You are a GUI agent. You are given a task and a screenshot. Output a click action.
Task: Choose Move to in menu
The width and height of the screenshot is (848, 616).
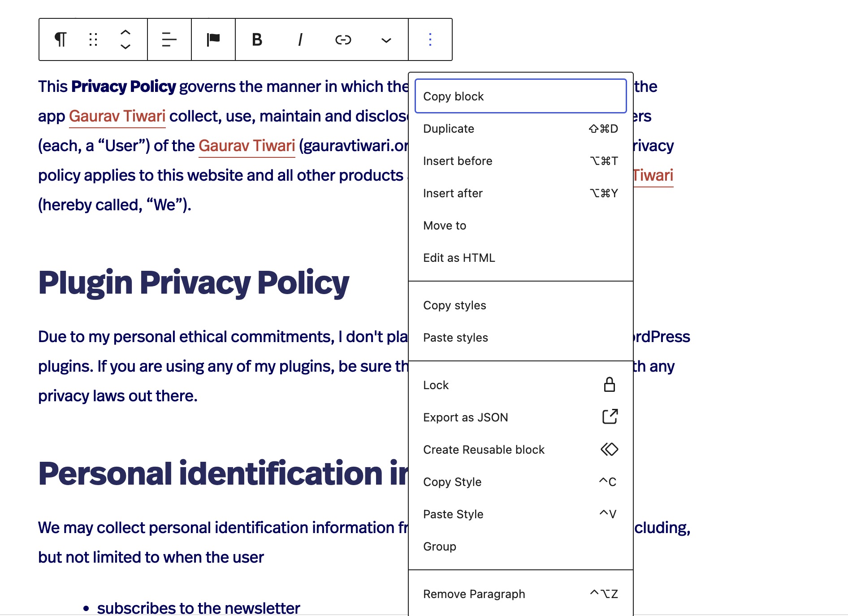[521, 226]
